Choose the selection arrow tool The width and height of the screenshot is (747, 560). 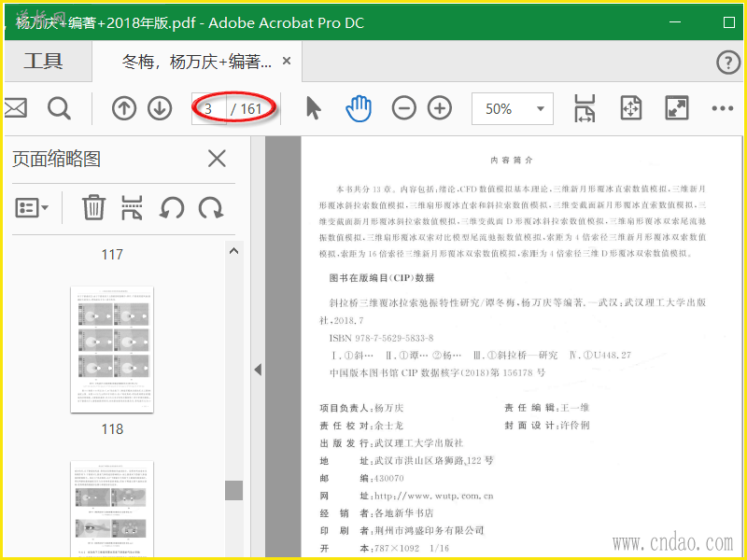(x=313, y=108)
